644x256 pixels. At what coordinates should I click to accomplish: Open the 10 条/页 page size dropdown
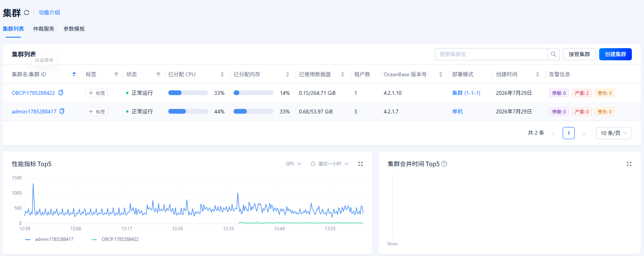click(614, 133)
